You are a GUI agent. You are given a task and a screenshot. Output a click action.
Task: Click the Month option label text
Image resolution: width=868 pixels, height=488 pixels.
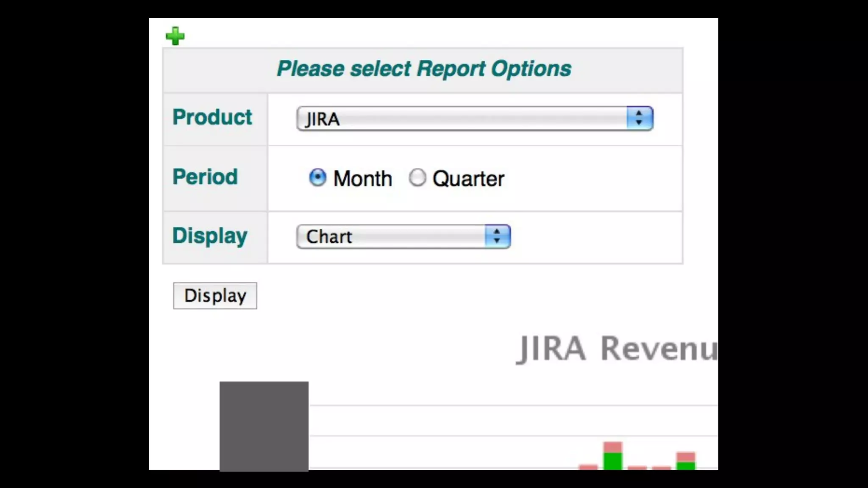tap(362, 178)
